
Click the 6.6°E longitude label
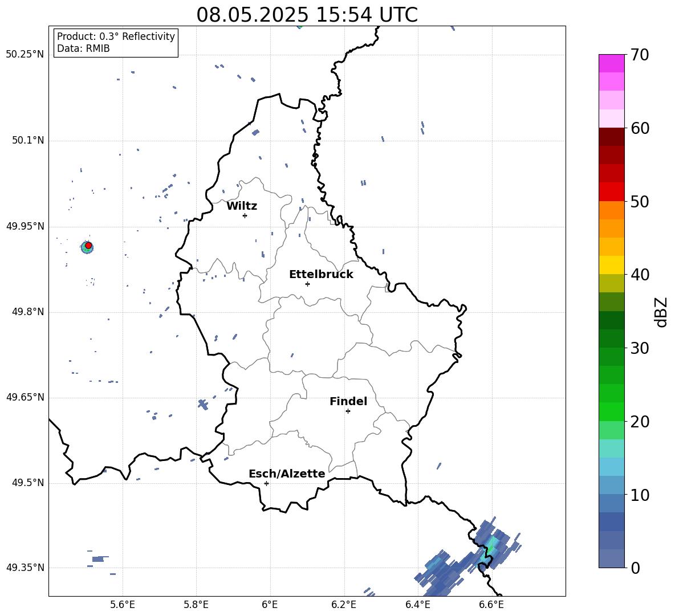[491, 605]
